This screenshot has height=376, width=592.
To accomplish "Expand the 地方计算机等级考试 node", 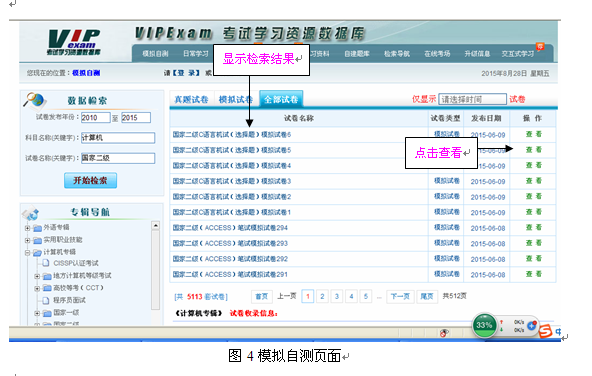I will (37, 276).
